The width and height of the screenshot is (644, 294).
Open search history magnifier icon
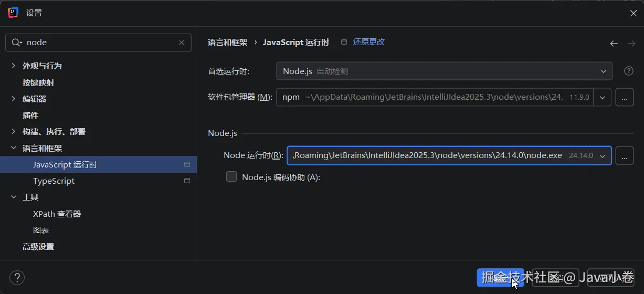click(x=17, y=43)
